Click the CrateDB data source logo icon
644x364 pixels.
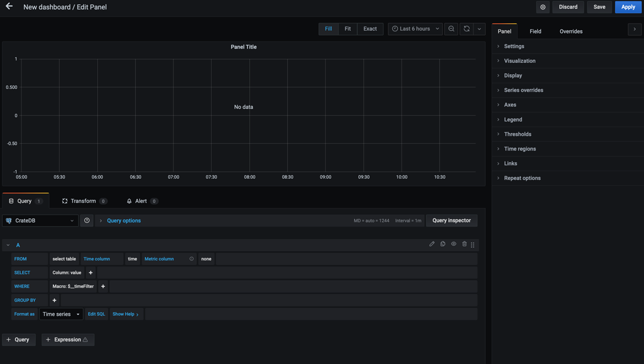tap(9, 221)
